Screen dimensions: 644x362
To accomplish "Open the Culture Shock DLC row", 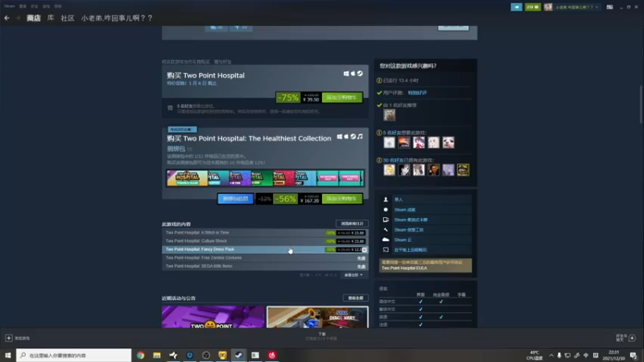I will click(x=265, y=241).
